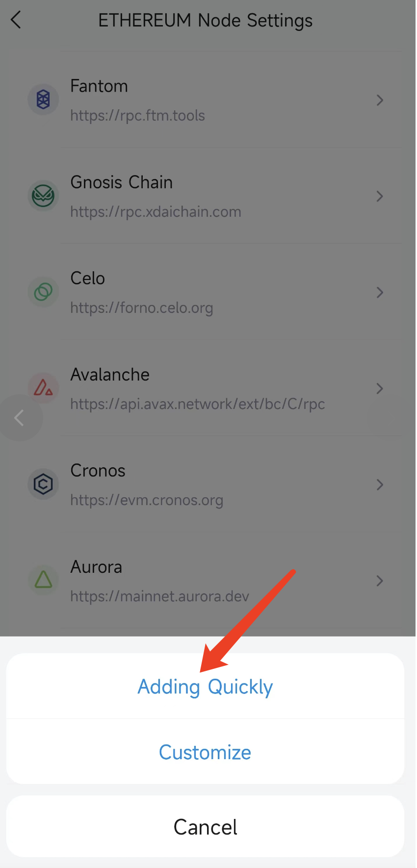Select the Aurora triangle icon
This screenshot has width=417, height=868.
[x=43, y=580]
